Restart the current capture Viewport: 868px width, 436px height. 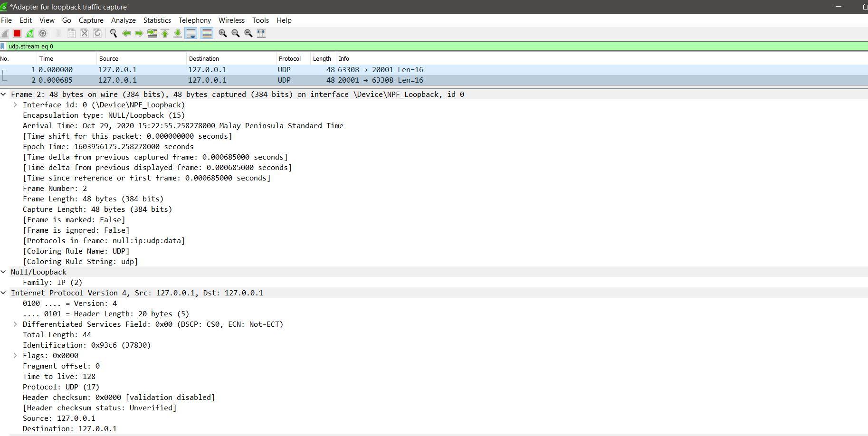click(30, 33)
